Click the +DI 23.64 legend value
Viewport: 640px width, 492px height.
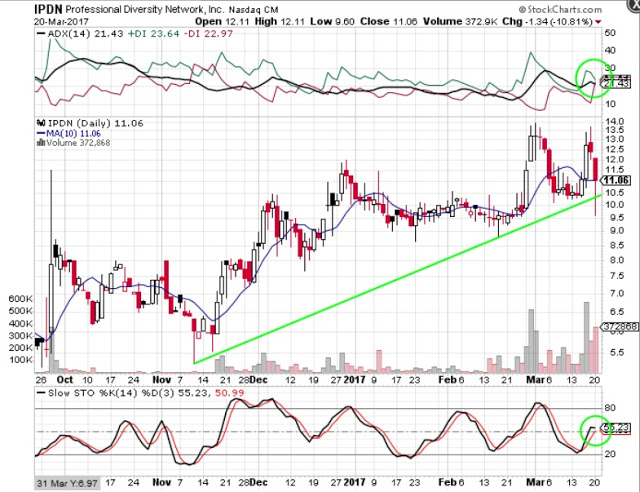click(x=153, y=34)
